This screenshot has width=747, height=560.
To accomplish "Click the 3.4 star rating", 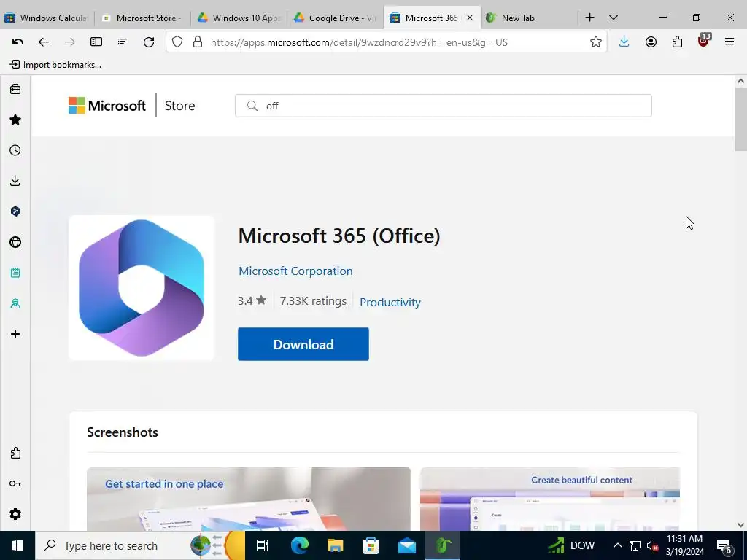I will point(252,300).
